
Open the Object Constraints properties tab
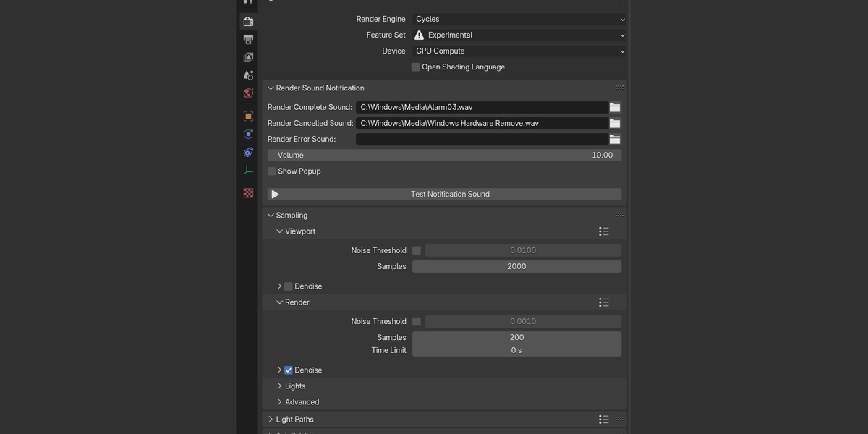[x=248, y=152]
